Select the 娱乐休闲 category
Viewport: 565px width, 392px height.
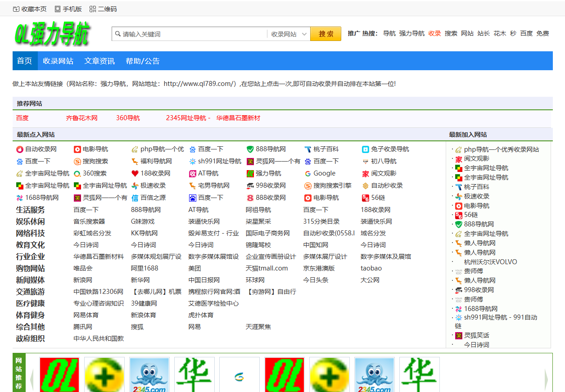[x=31, y=222]
